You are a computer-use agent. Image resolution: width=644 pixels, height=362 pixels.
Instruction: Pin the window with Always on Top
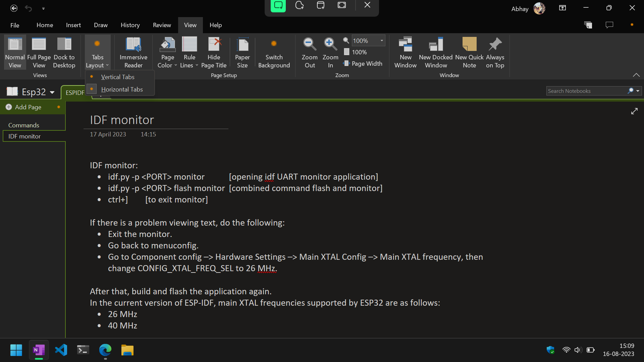[x=495, y=52]
